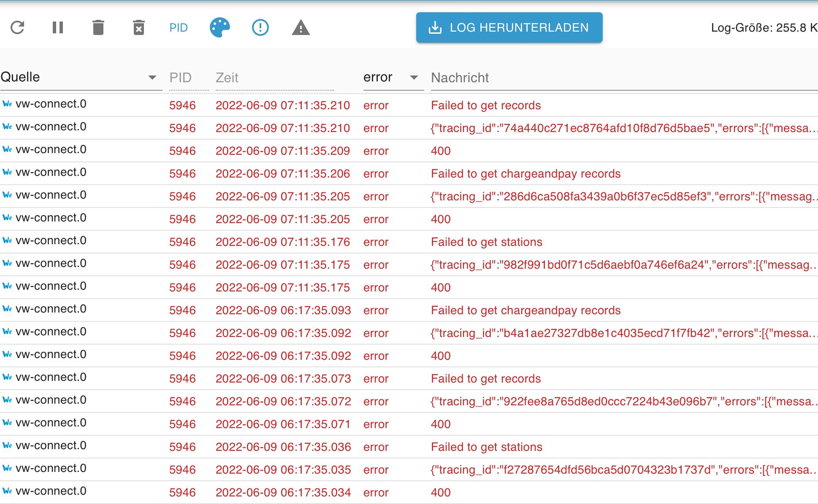Select 400 message at 07:11:35.209
818x504 pixels.
pos(441,151)
